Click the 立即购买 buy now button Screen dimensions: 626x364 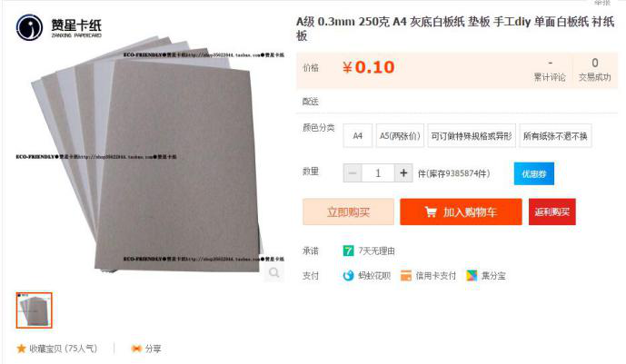[348, 212]
